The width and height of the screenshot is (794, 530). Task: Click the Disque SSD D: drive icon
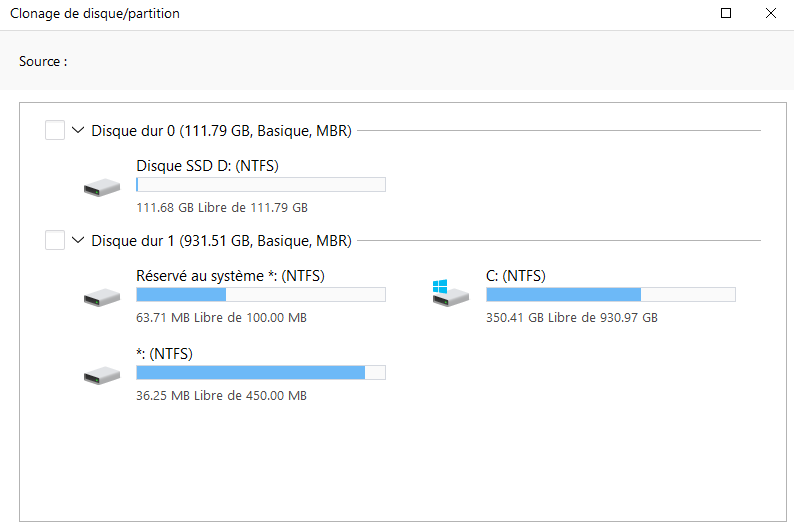pyautogui.click(x=102, y=187)
